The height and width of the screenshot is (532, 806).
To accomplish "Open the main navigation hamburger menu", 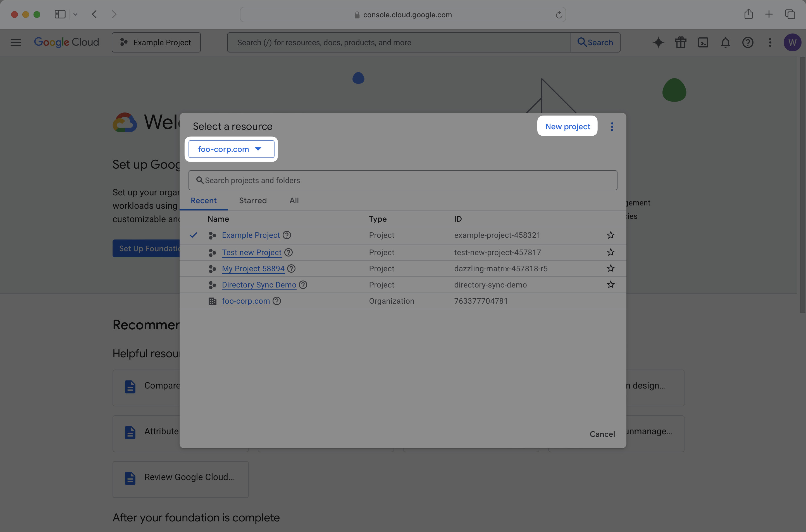I will (x=15, y=42).
